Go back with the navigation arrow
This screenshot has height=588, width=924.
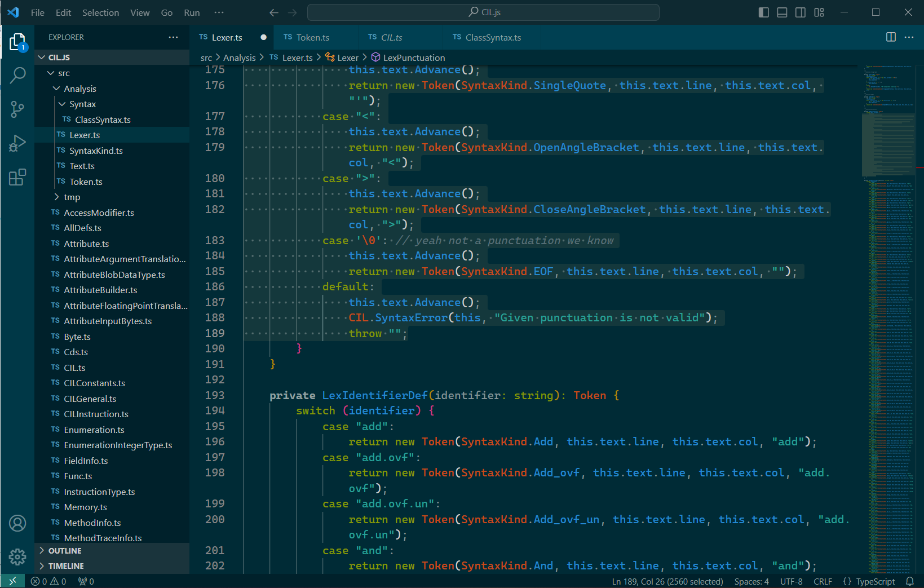274,12
